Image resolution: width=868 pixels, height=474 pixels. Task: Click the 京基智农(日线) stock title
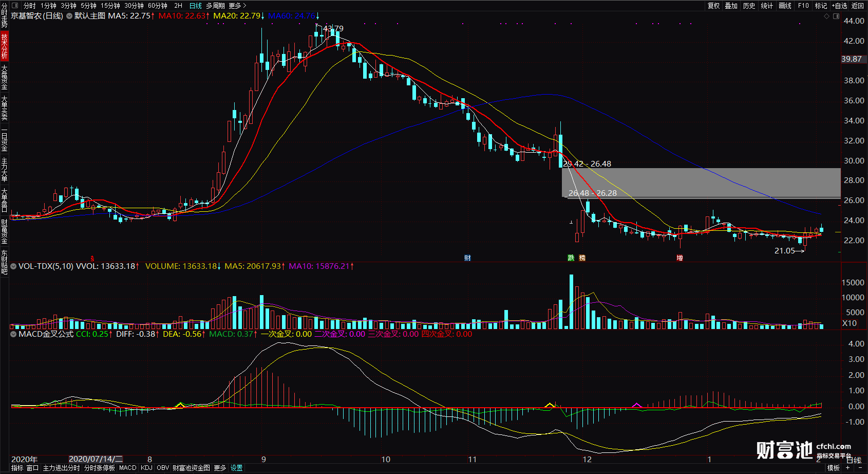37,16
